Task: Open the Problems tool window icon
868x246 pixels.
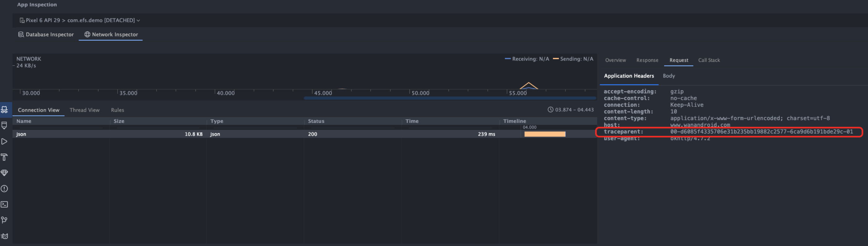Action: click(4, 189)
